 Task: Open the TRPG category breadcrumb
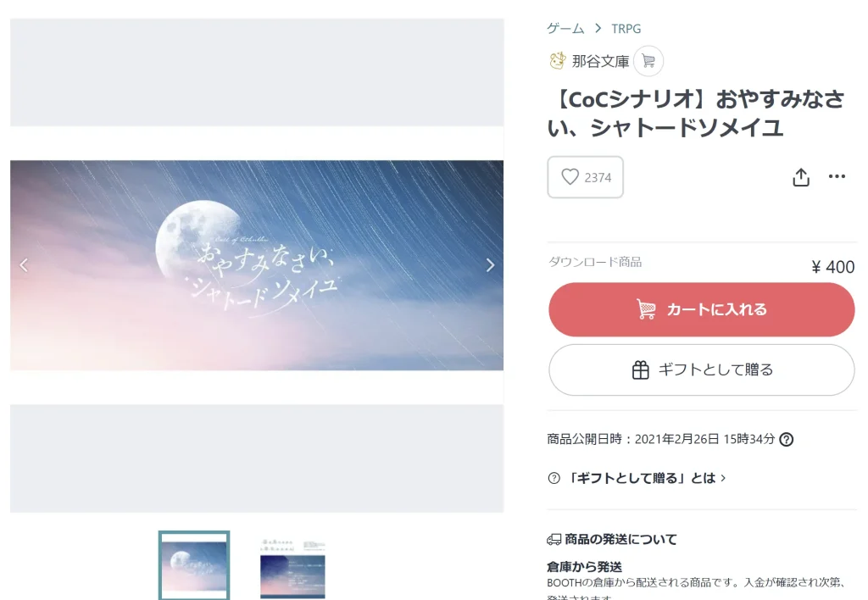626,29
